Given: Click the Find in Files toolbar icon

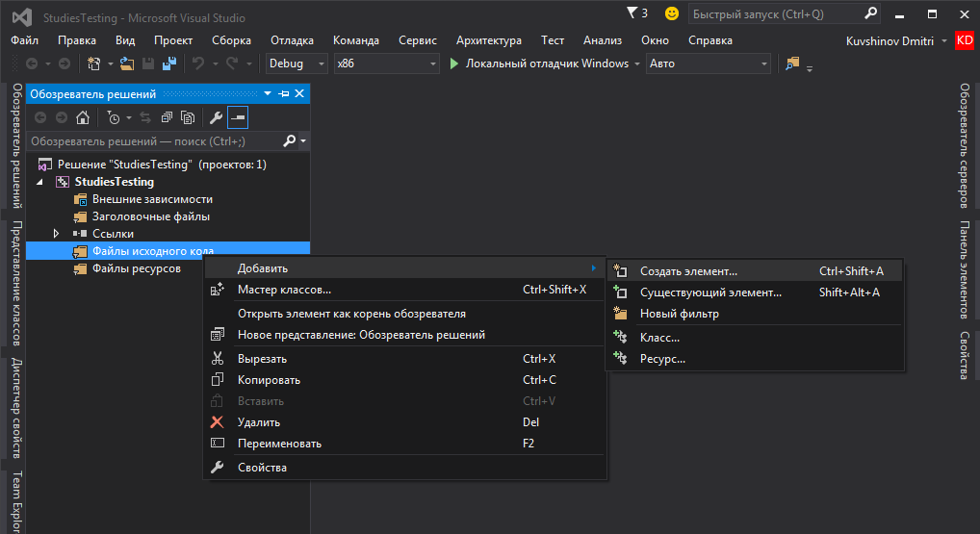Looking at the screenshot, I should pos(792,64).
